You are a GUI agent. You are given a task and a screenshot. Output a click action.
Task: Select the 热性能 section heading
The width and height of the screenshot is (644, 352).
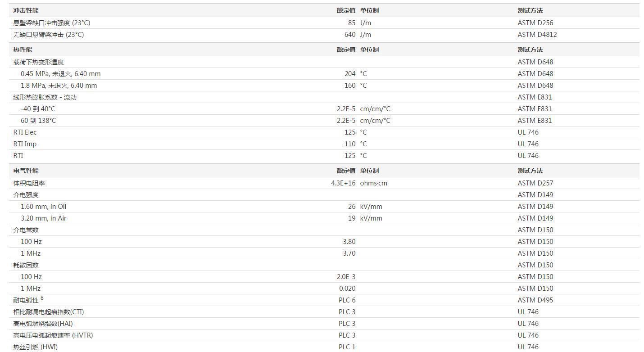(x=23, y=50)
